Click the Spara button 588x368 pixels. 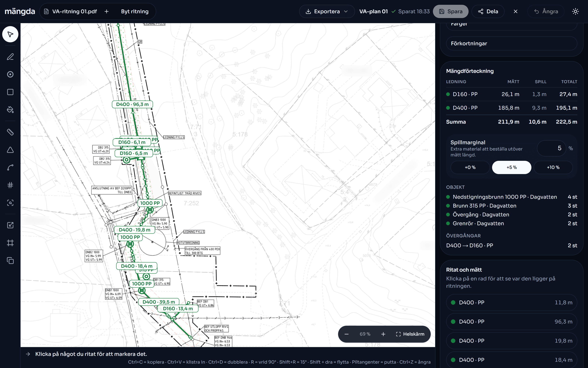point(451,11)
